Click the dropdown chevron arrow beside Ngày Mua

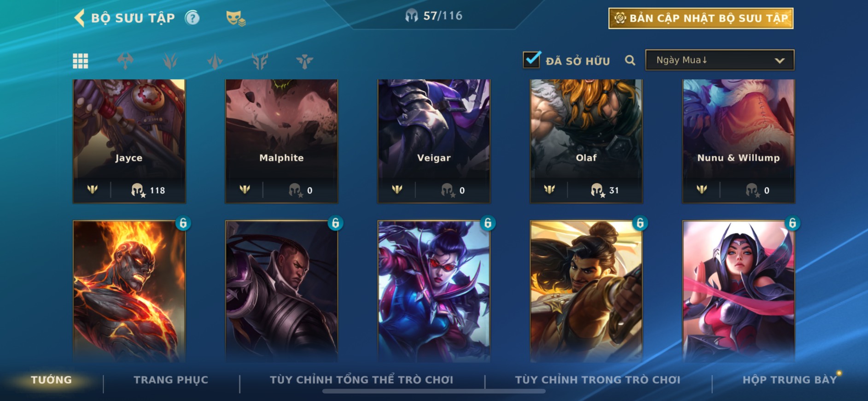pos(780,60)
